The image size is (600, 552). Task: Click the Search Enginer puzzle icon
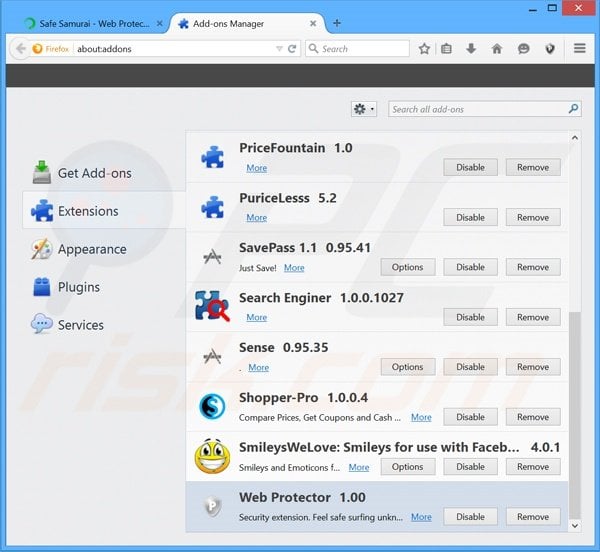coord(212,306)
